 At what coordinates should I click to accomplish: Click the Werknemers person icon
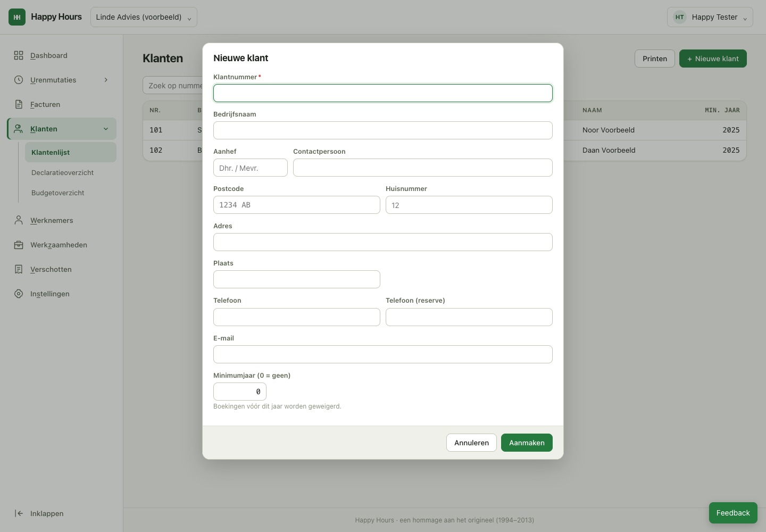coord(19,220)
